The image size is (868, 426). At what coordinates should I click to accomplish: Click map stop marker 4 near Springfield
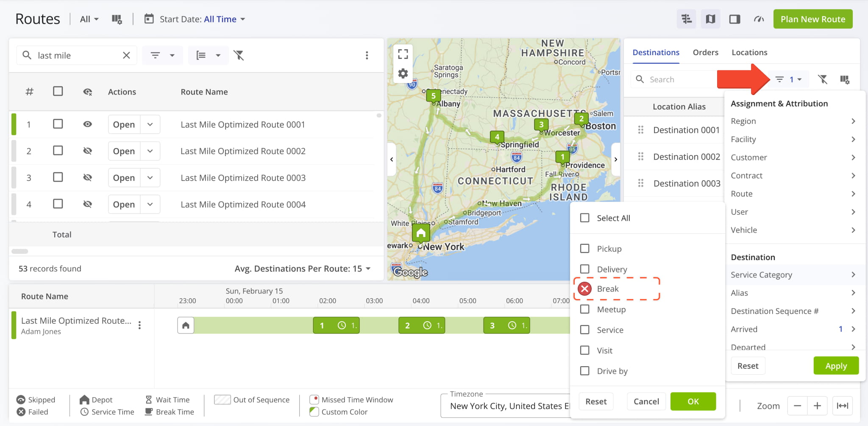(497, 137)
